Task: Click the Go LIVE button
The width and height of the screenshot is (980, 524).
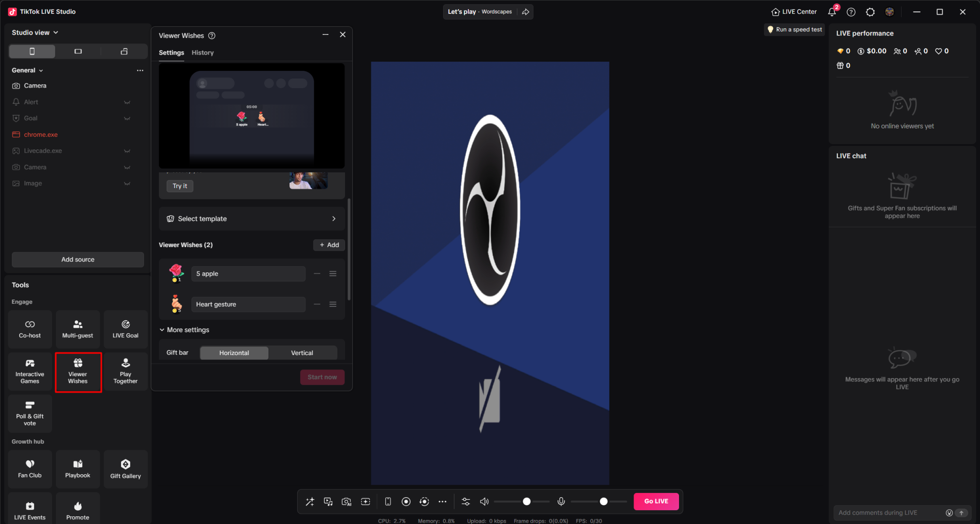Action: tap(656, 501)
